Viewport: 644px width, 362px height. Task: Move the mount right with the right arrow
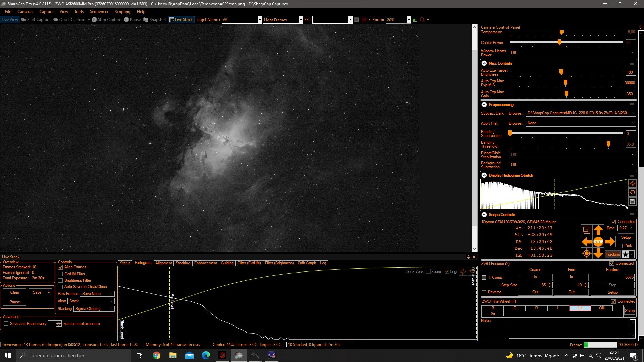pyautogui.click(x=610, y=242)
